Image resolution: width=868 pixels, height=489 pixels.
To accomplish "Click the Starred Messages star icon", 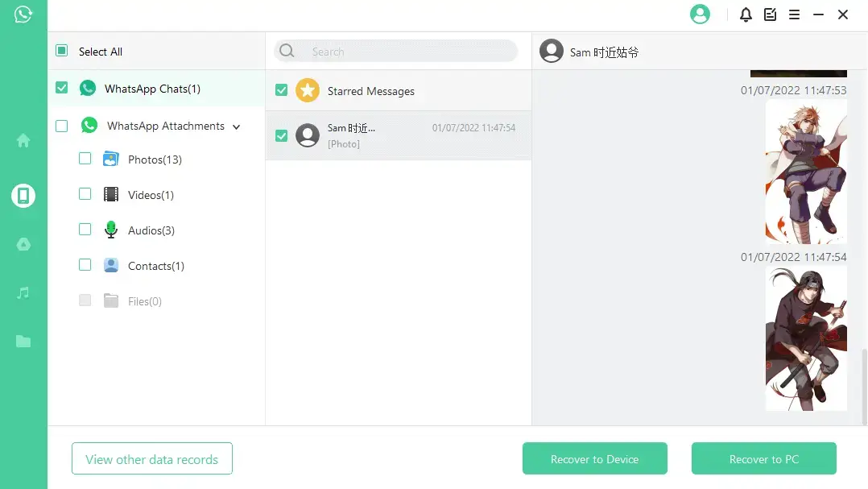I will pyautogui.click(x=308, y=90).
